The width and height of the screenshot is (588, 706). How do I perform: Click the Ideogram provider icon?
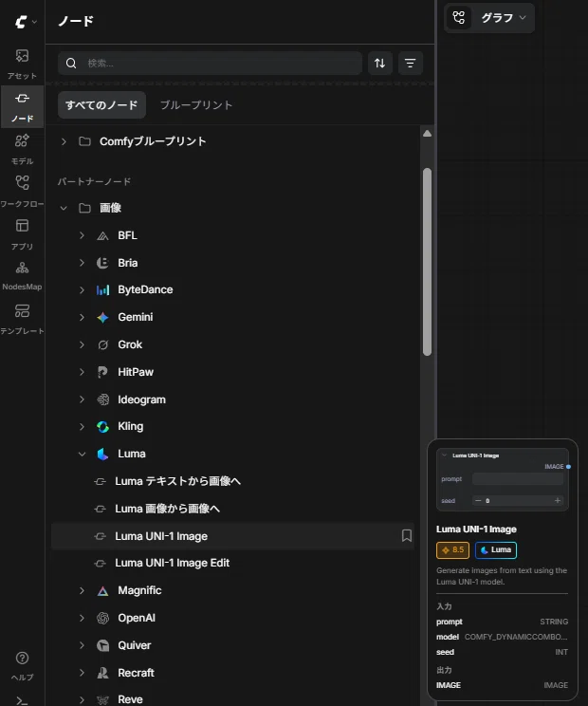coord(102,399)
